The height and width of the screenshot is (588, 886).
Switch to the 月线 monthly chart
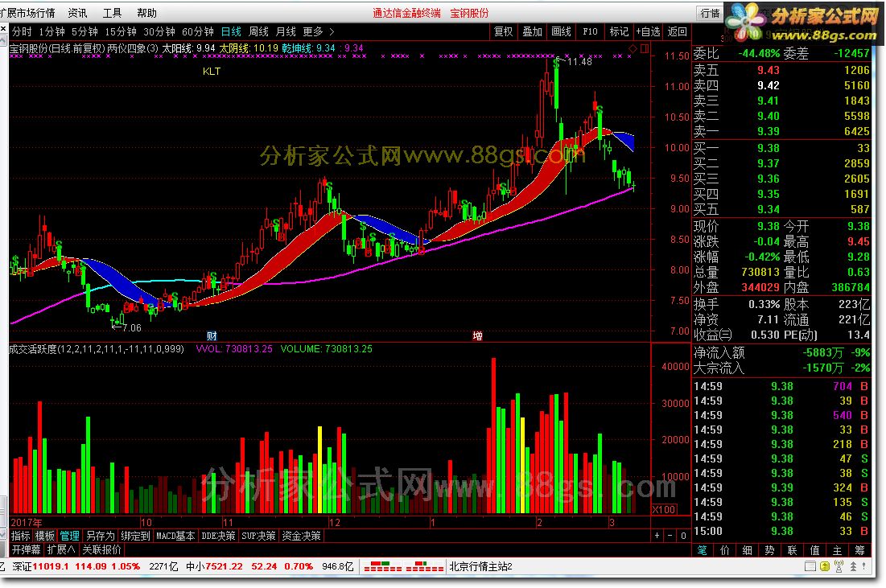286,31
